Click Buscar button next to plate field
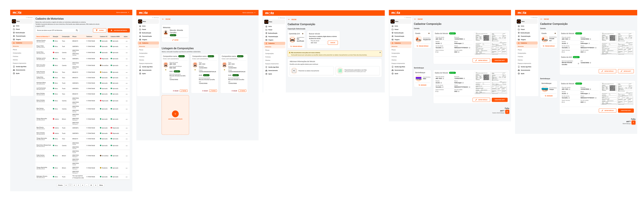This screenshot has height=201, width=644. tap(333, 43)
